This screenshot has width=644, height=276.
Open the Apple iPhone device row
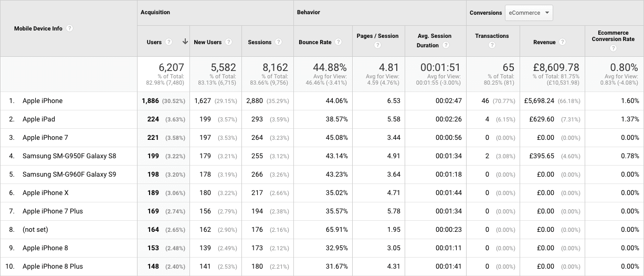43,101
